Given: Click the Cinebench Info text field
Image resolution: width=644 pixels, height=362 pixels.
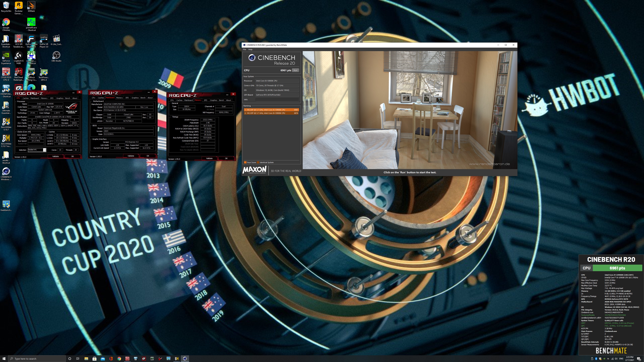Looking at the screenshot, I should click(277, 99).
